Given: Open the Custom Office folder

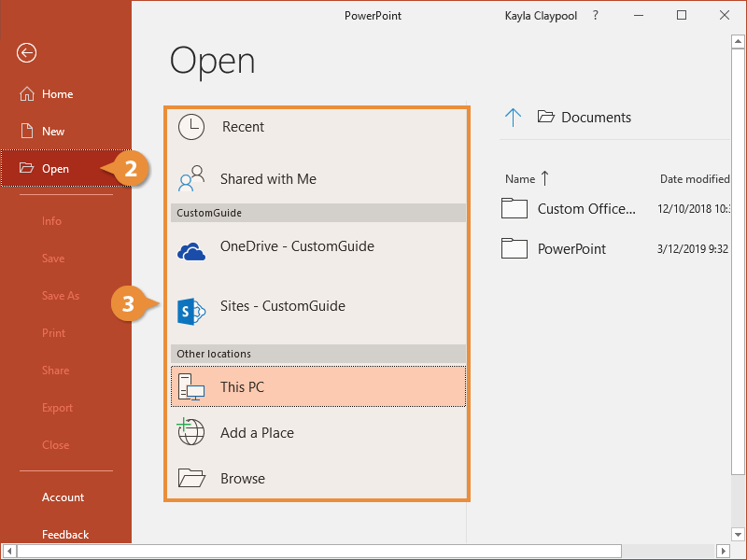Looking at the screenshot, I should point(583,208).
